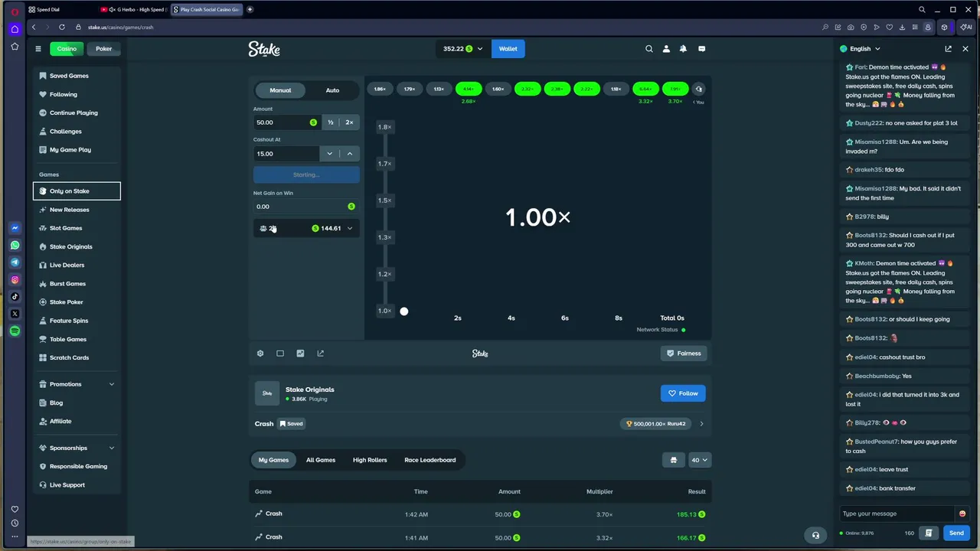The image size is (980, 551).
Task: Open Opera's Telegram sidebar icon
Action: pos(15,262)
